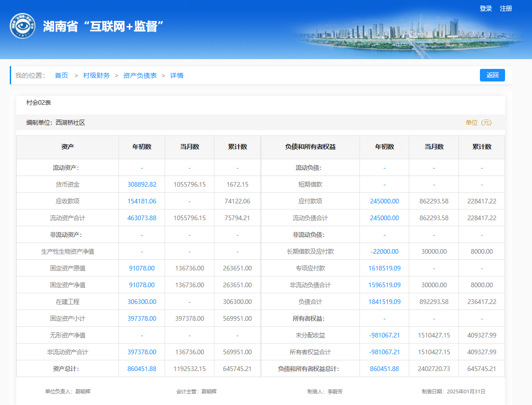This screenshot has width=532, height=405.
Task: Click 长期借款及应付款 value -22000.00
Action: click(x=385, y=251)
